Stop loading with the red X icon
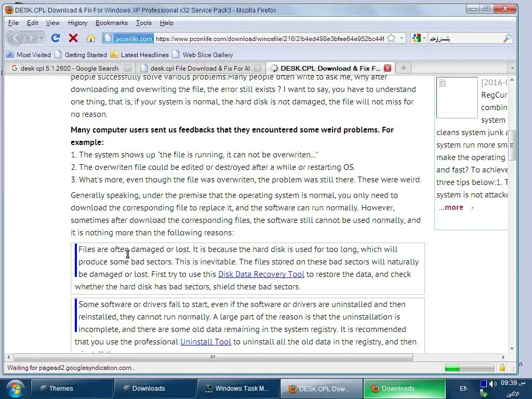 (x=73, y=38)
